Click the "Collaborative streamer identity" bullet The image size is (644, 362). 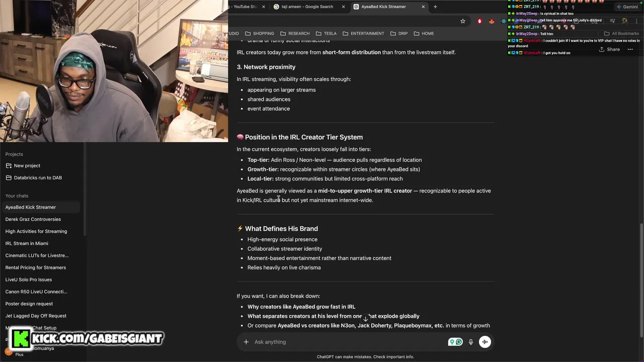pos(285,249)
